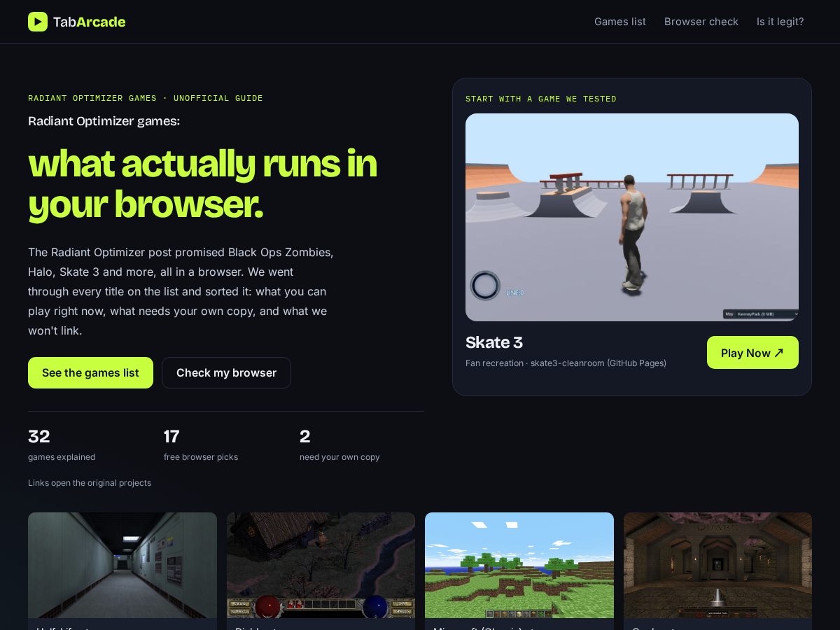Click the TabArcade play-button logo icon
The width and height of the screenshot is (840, 630).
pyautogui.click(x=38, y=22)
